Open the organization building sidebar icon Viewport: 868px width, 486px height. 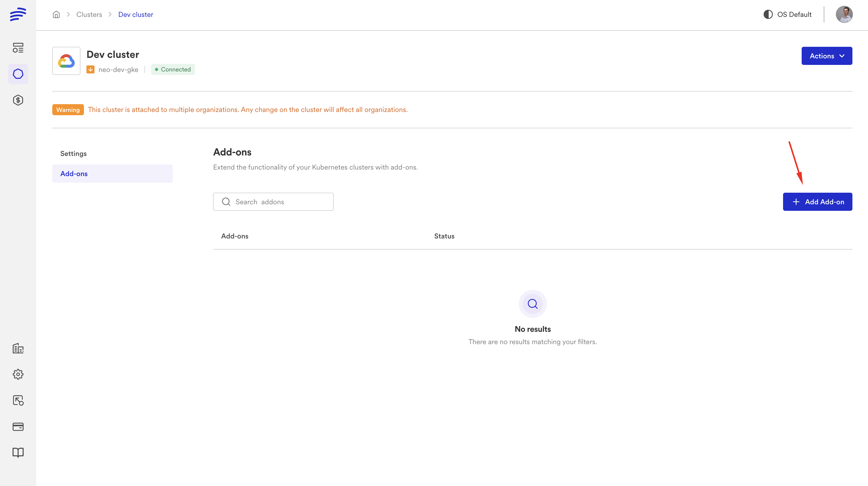click(18, 348)
